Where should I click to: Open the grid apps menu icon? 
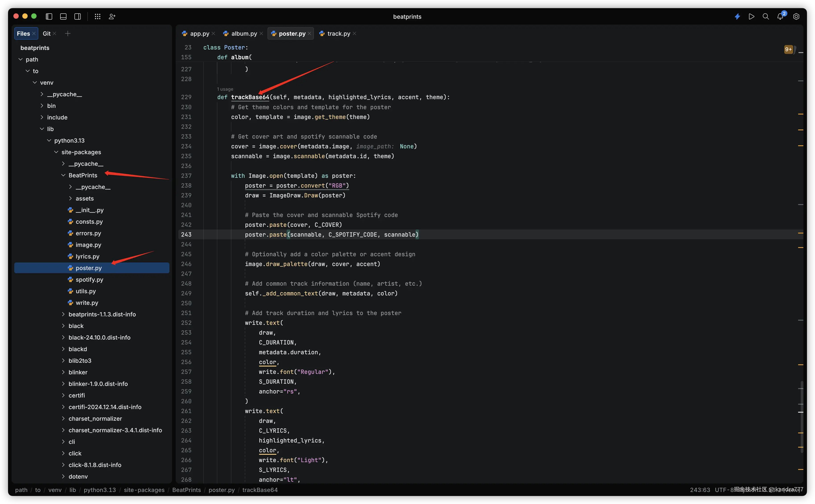(97, 16)
